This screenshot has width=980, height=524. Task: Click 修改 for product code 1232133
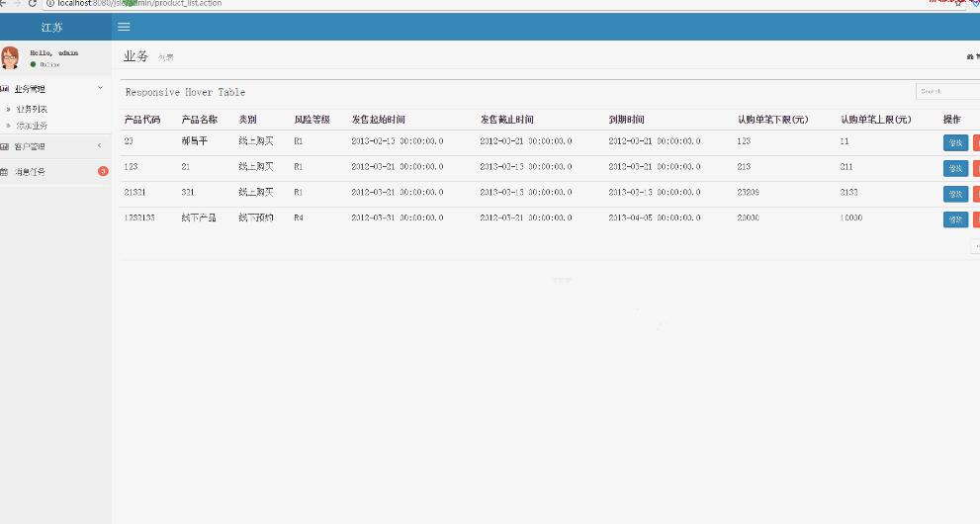(x=955, y=219)
